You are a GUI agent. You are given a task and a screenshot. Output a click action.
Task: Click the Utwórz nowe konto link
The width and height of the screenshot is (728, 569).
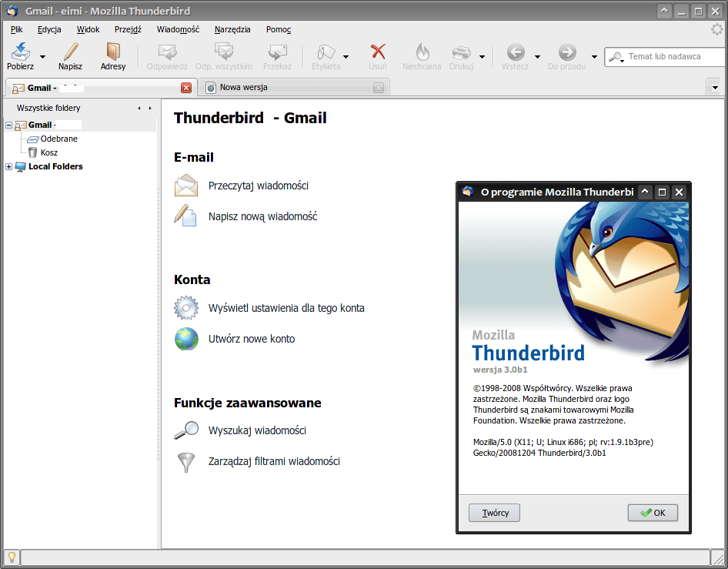[x=252, y=339]
